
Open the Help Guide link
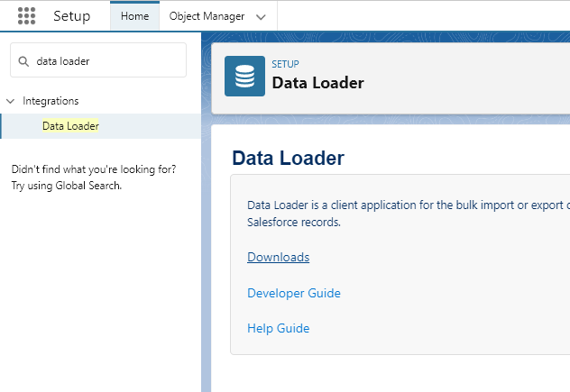[x=278, y=328]
